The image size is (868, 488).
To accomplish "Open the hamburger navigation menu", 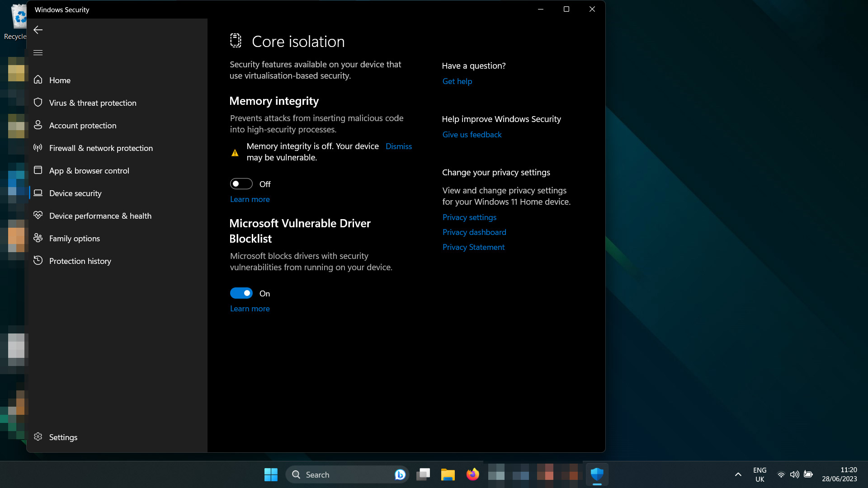I will pos(38,53).
